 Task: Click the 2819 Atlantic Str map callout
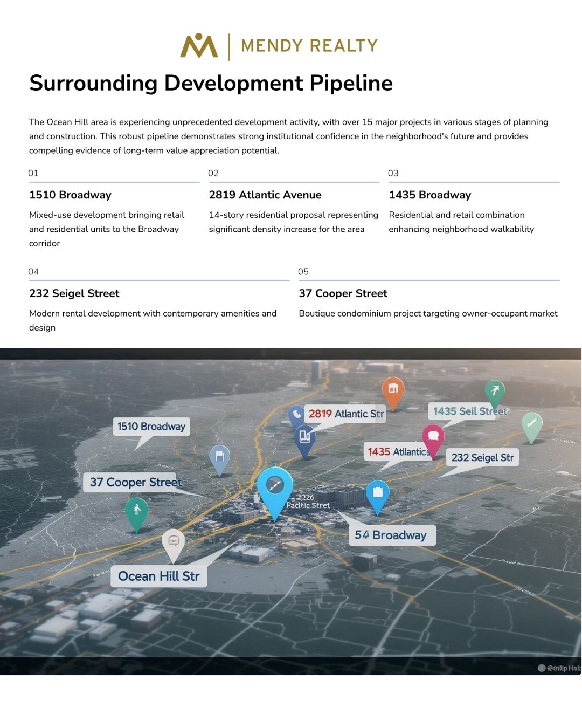coord(346,414)
